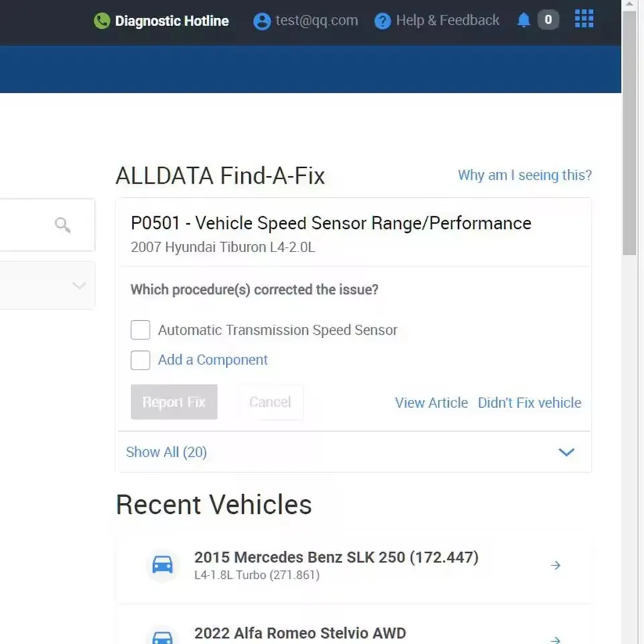Open the 2022 Alfa Romeo Stelvio AWD vehicle

tap(301, 633)
